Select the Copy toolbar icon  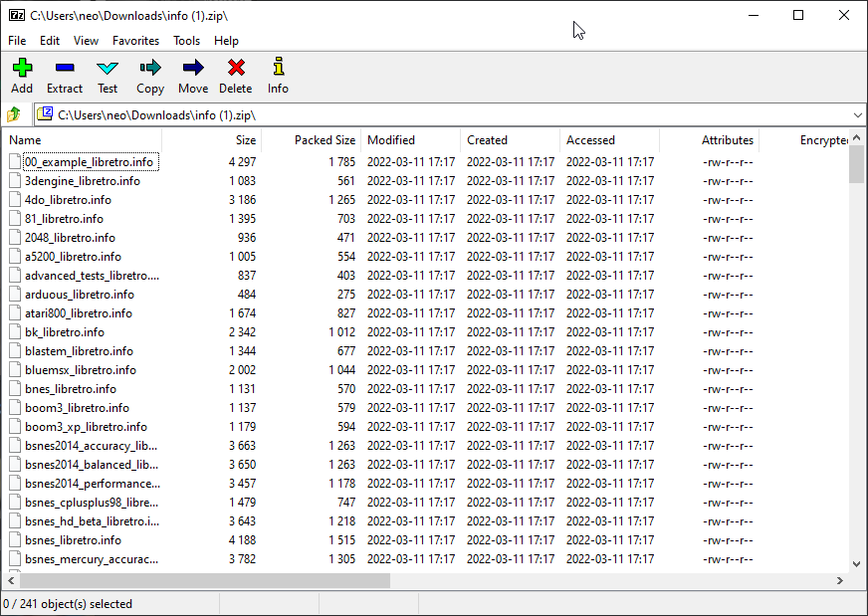[x=150, y=69]
